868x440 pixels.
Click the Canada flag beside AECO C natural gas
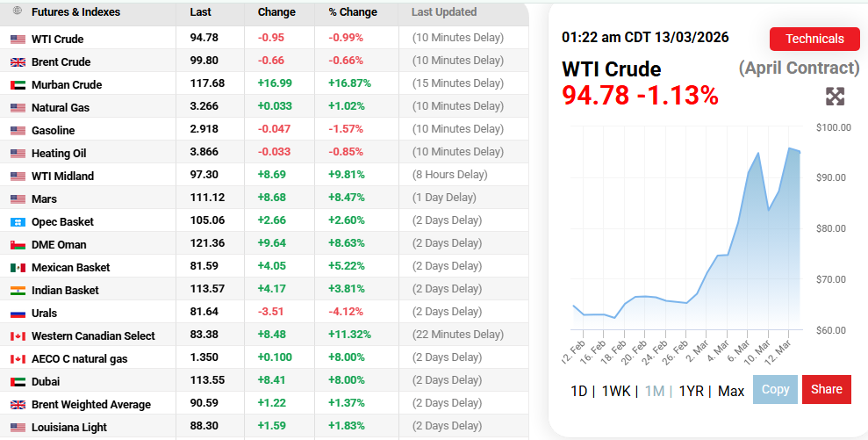[x=18, y=358]
